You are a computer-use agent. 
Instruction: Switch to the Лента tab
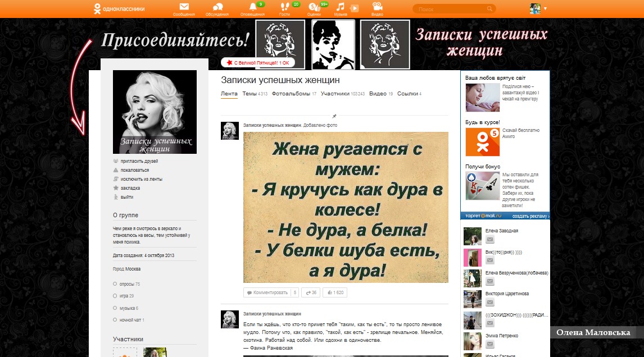(x=229, y=94)
